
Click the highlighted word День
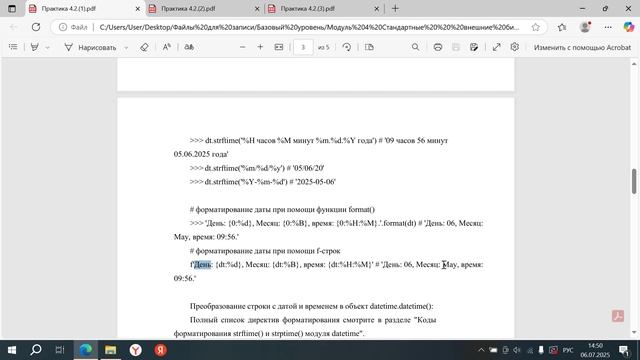(202, 264)
